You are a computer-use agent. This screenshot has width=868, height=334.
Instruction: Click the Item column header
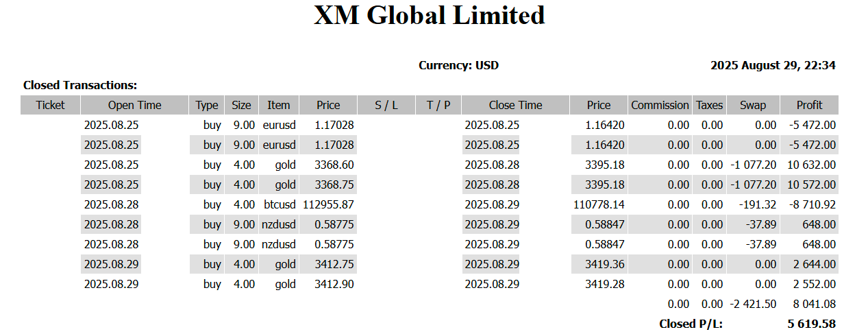(279, 105)
